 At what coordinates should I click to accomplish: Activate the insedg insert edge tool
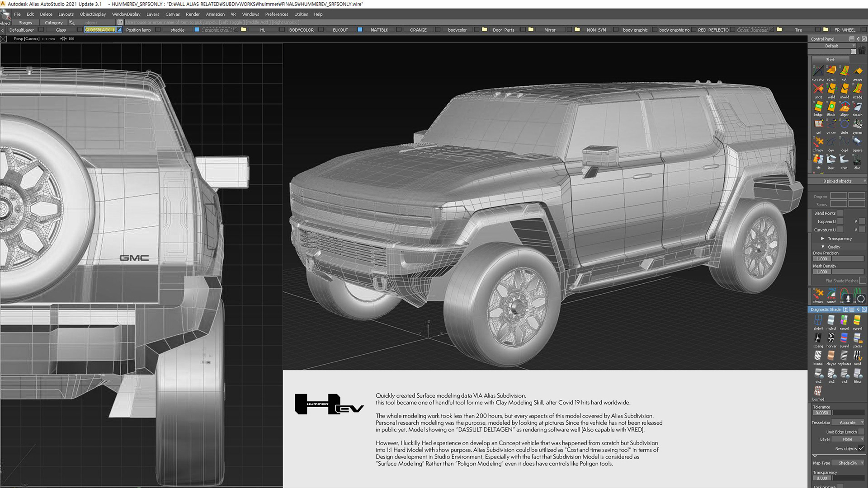click(x=858, y=89)
